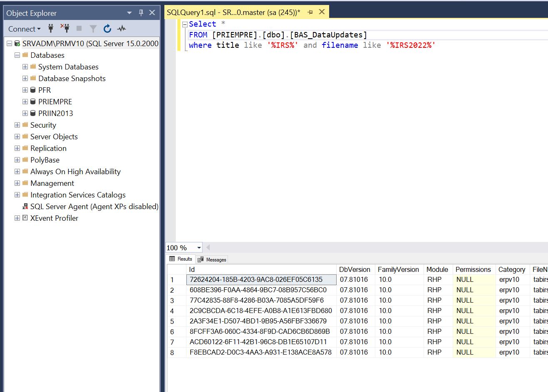
Task: Click the DbVersion column header
Action: (355, 269)
